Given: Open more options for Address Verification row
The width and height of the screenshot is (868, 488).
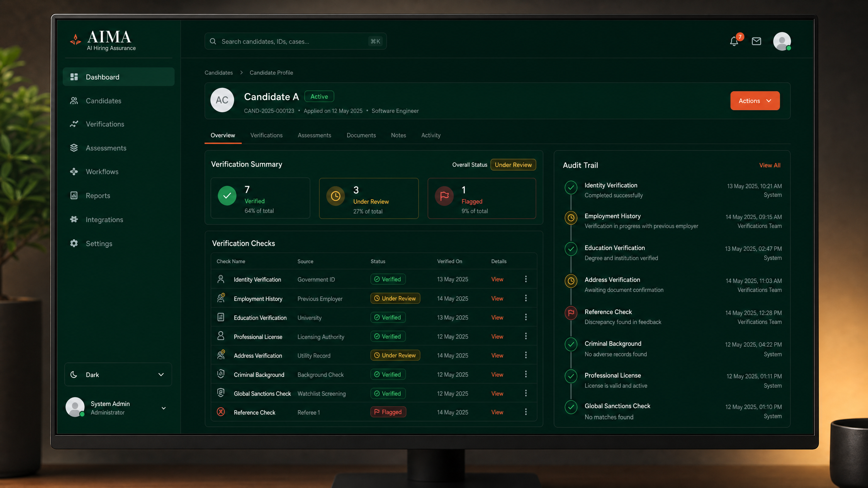Looking at the screenshot, I should coord(526,355).
